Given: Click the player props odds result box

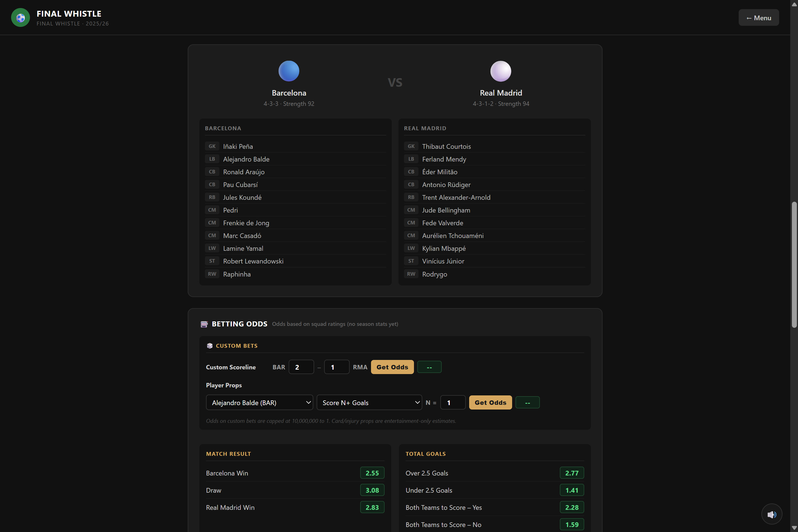Looking at the screenshot, I should [x=527, y=403].
